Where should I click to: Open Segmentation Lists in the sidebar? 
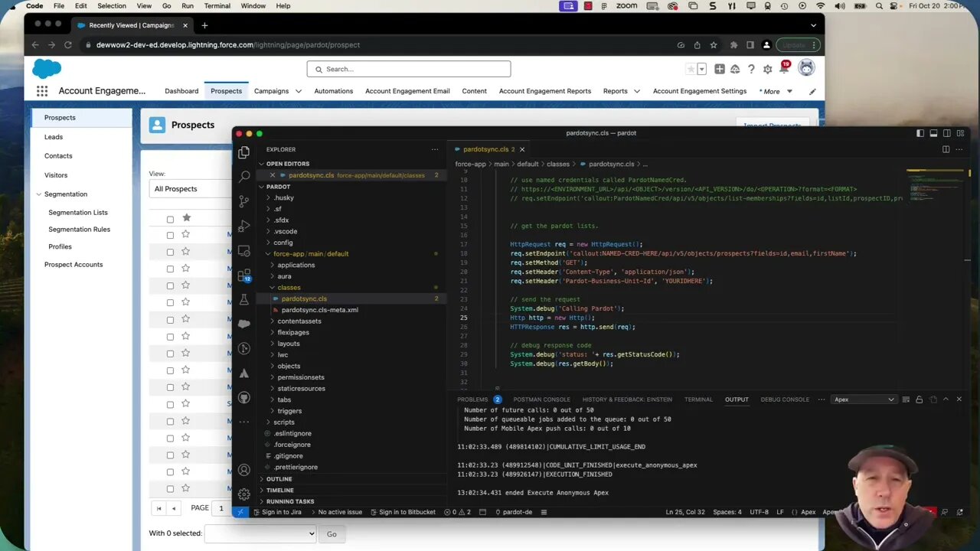[78, 213]
